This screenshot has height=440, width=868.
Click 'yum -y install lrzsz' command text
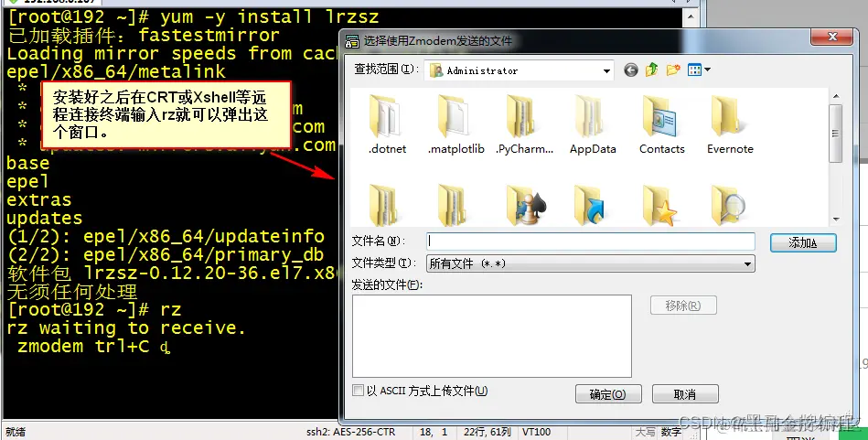[x=270, y=17]
